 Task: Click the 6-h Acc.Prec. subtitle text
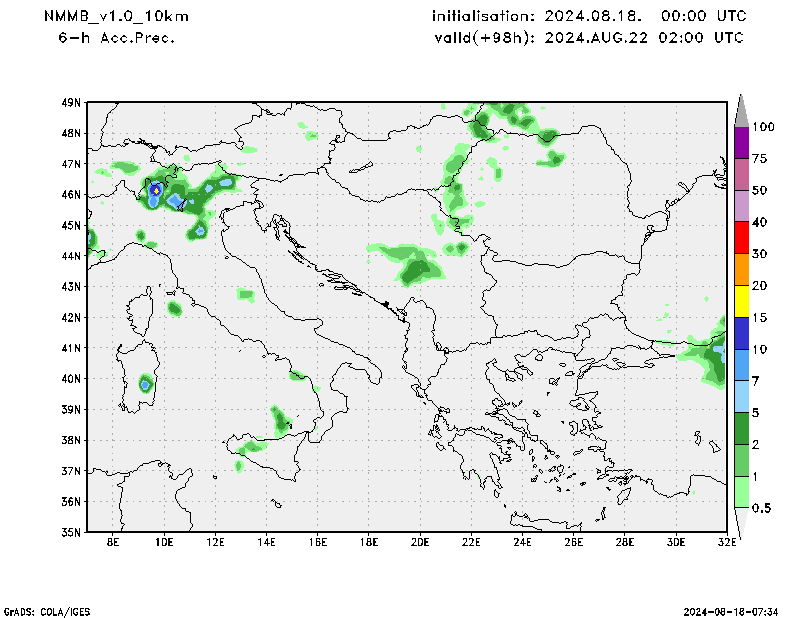click(x=117, y=38)
